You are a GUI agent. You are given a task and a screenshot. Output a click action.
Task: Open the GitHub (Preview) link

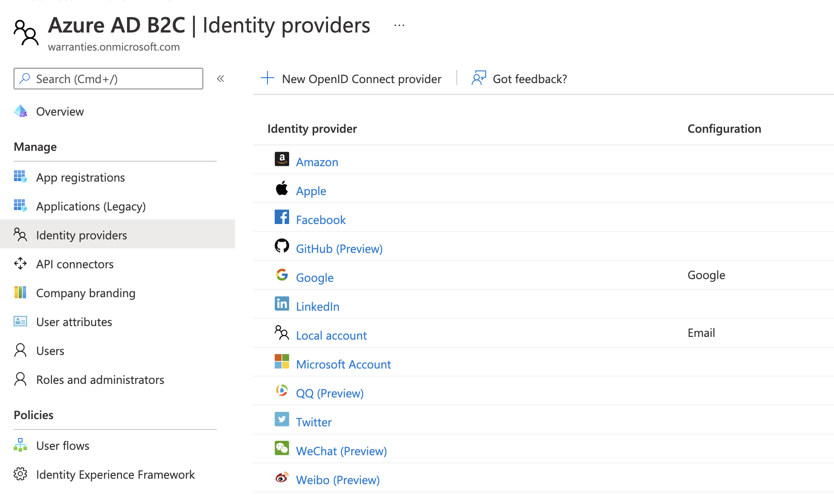[339, 249]
